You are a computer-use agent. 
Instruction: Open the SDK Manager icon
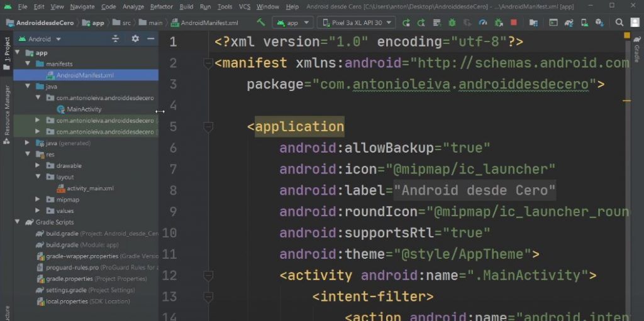coord(599,23)
